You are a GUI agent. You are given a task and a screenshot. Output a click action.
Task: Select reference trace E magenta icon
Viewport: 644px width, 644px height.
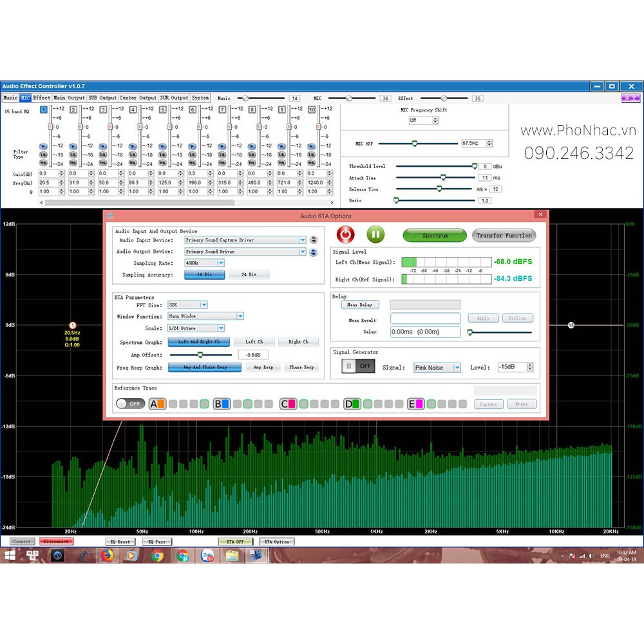415,404
